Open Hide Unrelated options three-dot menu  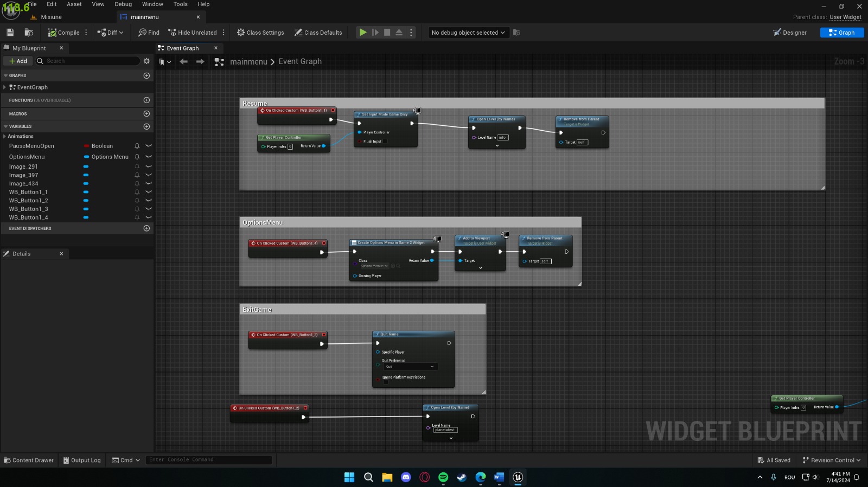point(224,33)
